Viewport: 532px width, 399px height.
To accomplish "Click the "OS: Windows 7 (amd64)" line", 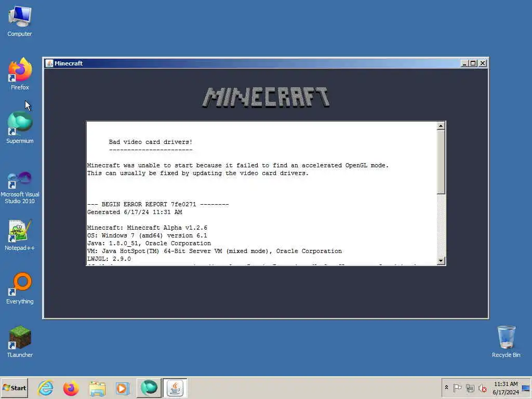I will tap(147, 235).
